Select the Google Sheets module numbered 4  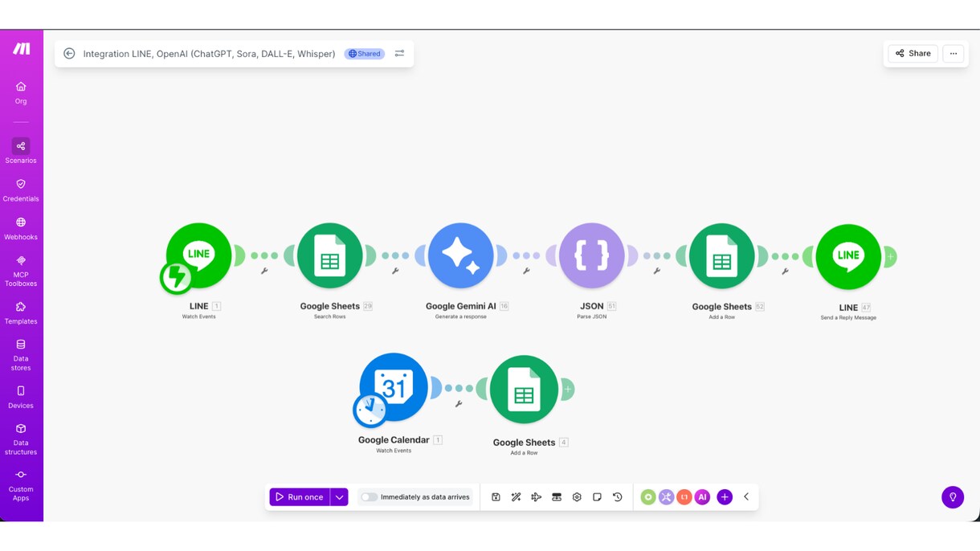pos(524,390)
